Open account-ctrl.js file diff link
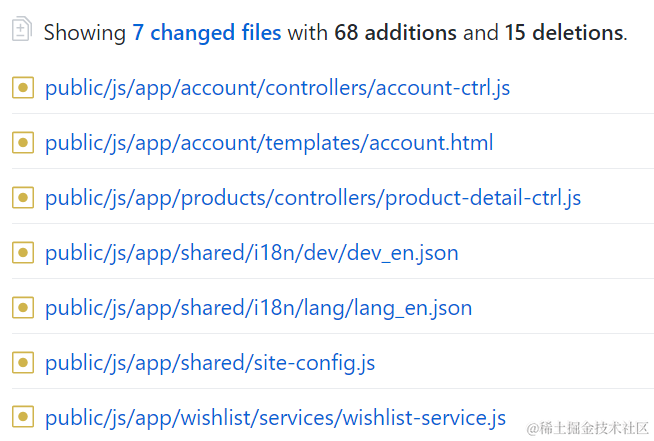 click(x=277, y=88)
